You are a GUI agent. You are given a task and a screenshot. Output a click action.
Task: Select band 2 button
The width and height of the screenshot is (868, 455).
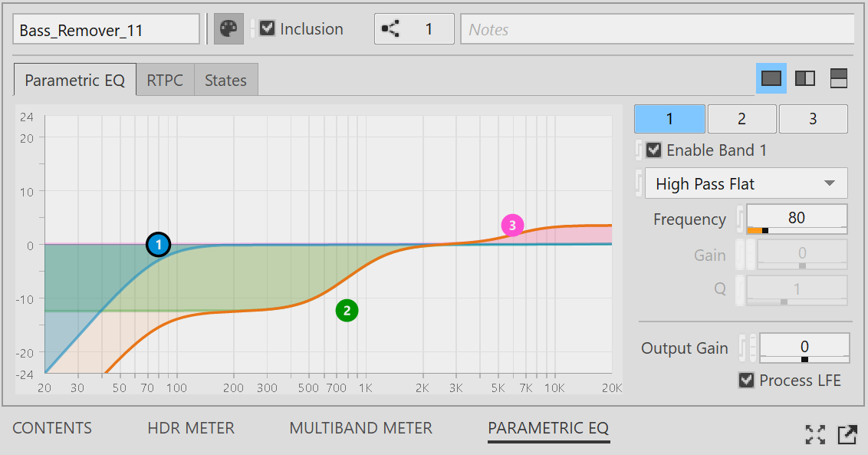741,119
